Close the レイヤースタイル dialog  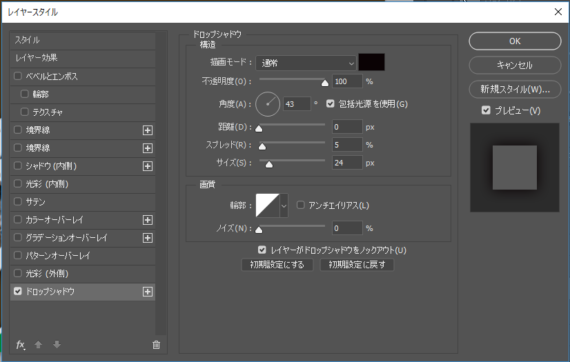[558, 12]
